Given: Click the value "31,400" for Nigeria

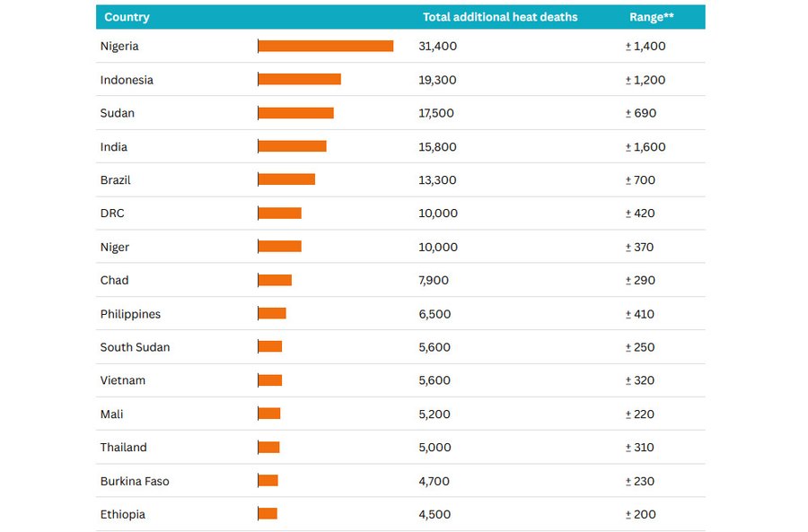Looking at the screenshot, I should [x=437, y=47].
